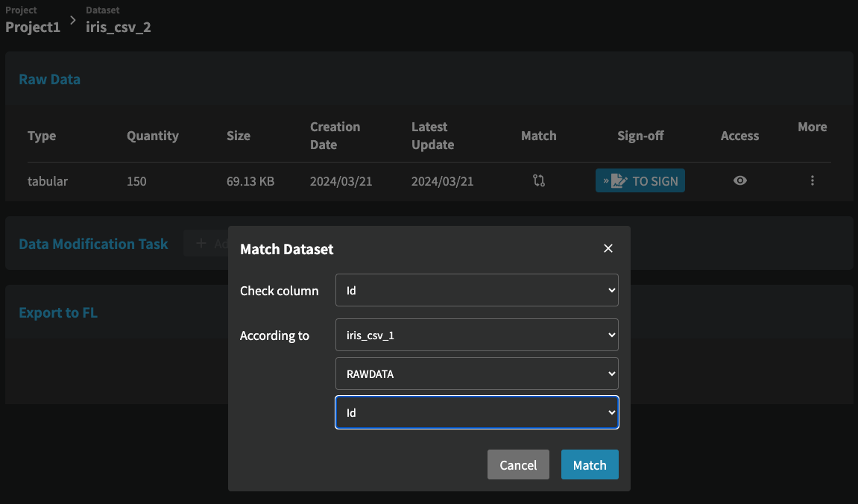
Task: Click the chevron on the RAWDATA selector
Action: click(x=612, y=374)
